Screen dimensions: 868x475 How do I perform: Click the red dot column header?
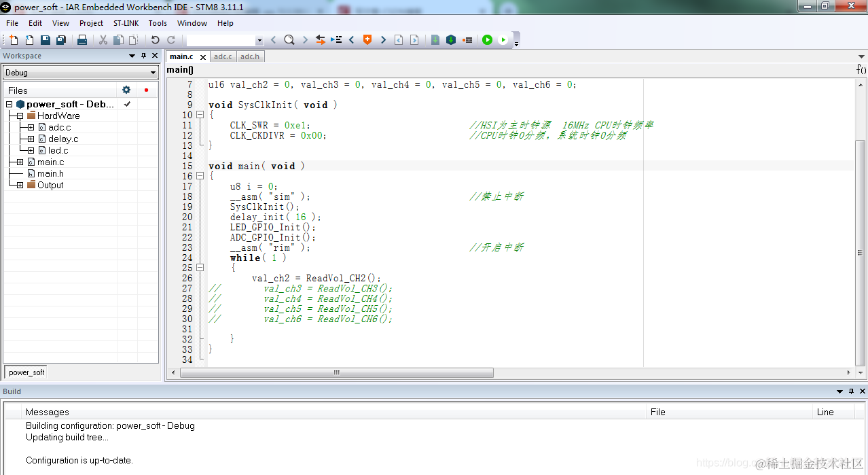pyautogui.click(x=146, y=90)
